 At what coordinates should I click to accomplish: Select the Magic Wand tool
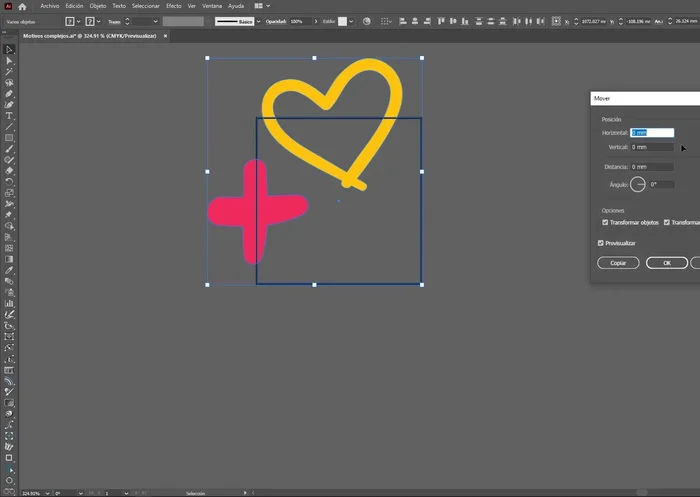pyautogui.click(x=9, y=71)
